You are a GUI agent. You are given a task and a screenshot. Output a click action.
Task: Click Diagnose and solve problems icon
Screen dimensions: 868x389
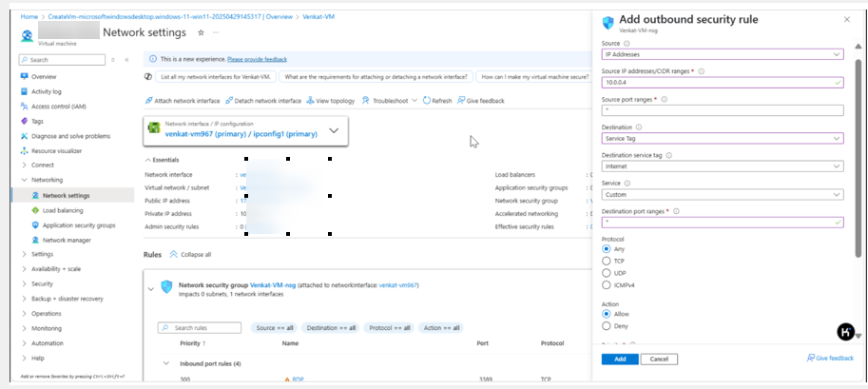pos(24,136)
